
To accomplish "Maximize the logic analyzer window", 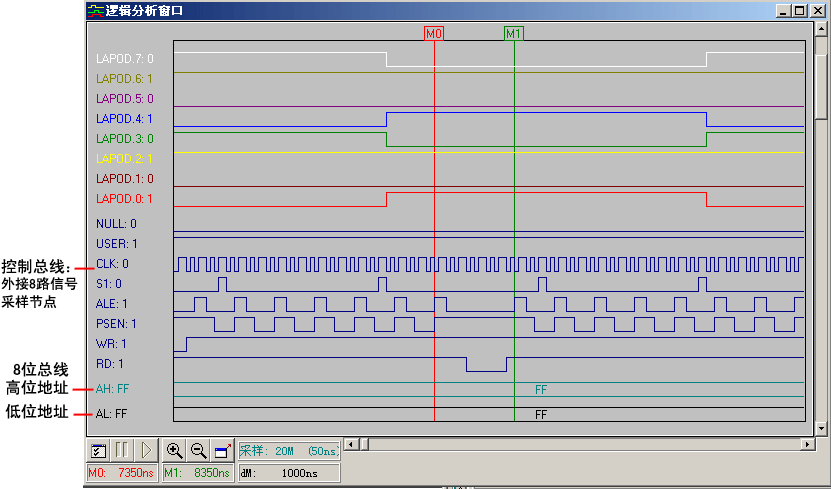I will pos(800,11).
